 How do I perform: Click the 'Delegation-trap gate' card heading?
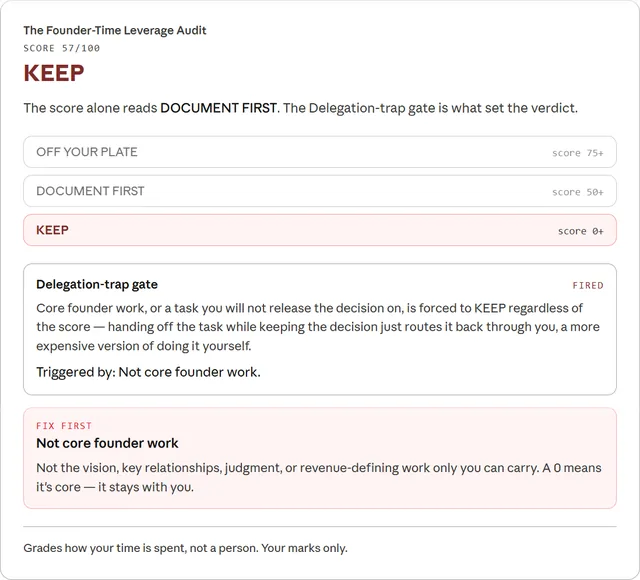coord(97,284)
